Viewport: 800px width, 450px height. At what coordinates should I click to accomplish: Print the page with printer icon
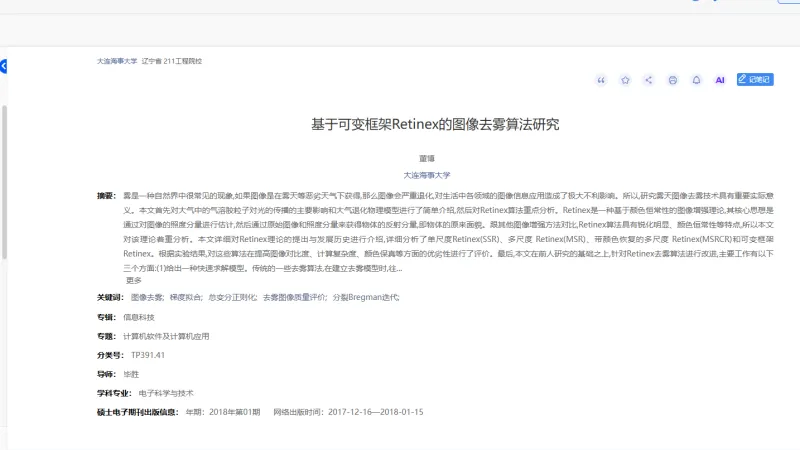[x=673, y=80]
